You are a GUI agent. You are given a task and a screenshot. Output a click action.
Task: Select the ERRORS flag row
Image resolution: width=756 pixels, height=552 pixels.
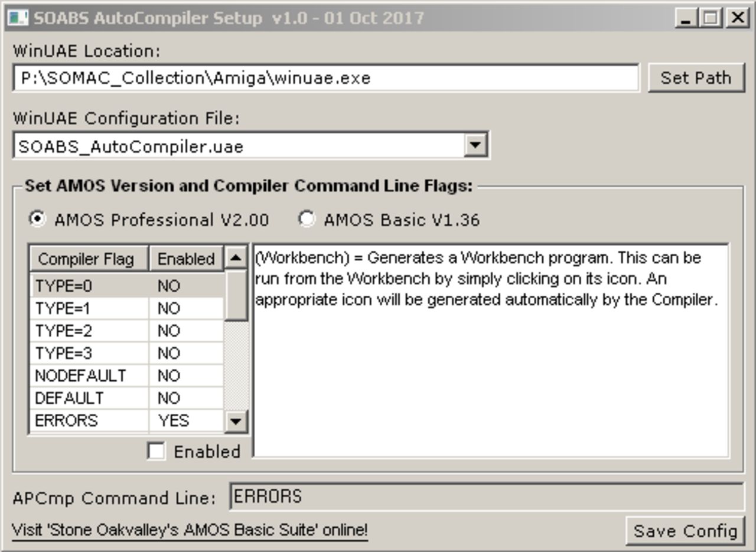(x=89, y=420)
